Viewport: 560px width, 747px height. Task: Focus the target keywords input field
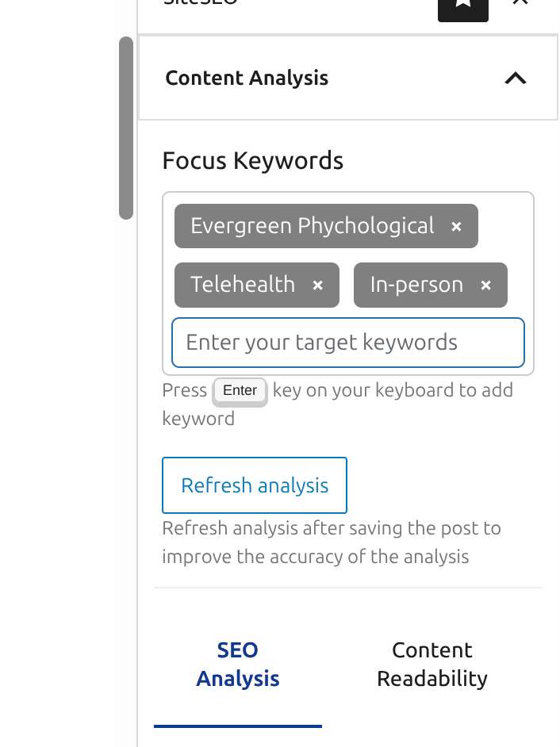pyautogui.click(x=348, y=343)
